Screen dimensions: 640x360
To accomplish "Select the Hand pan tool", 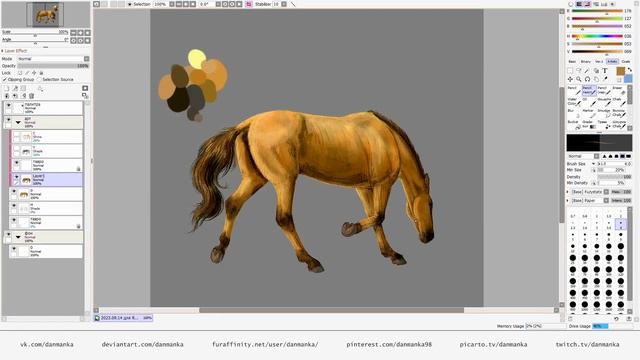I will coord(596,79).
